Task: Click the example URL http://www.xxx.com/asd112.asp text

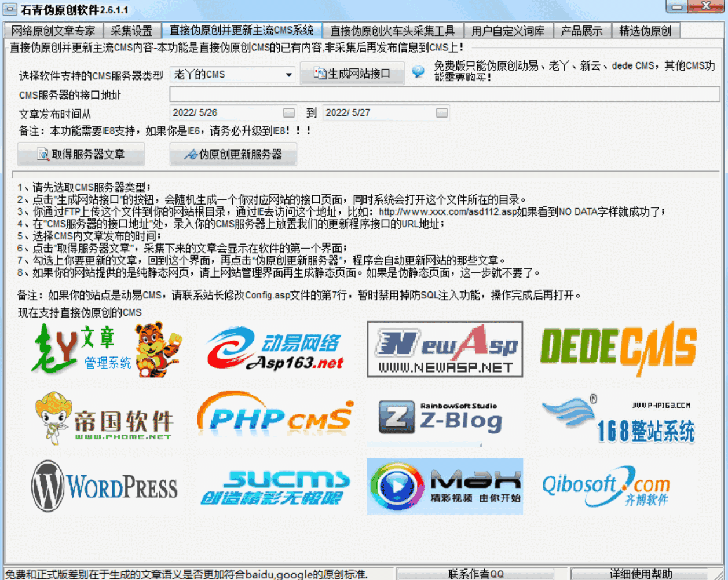Action: click(447, 211)
